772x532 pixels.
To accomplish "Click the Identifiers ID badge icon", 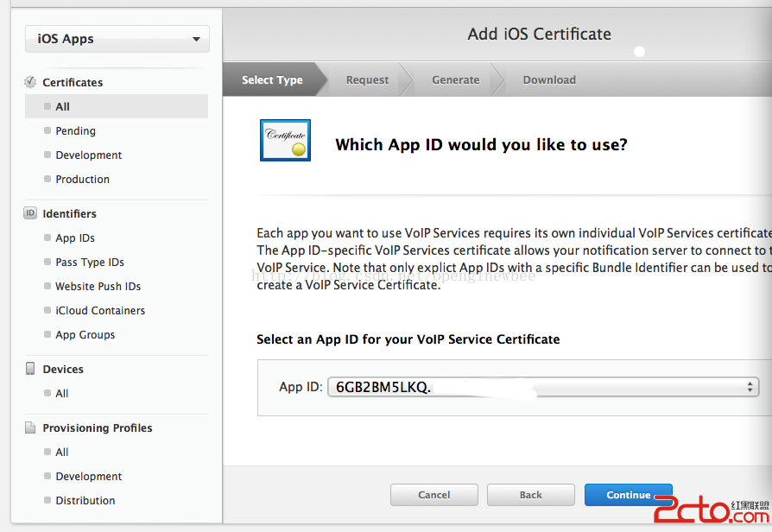I will [30, 213].
